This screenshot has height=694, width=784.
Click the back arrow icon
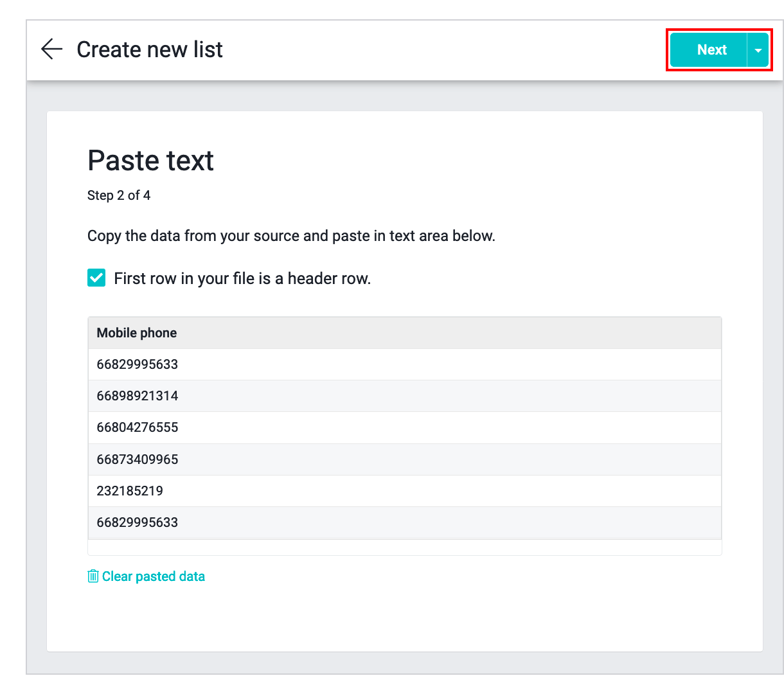(x=51, y=49)
